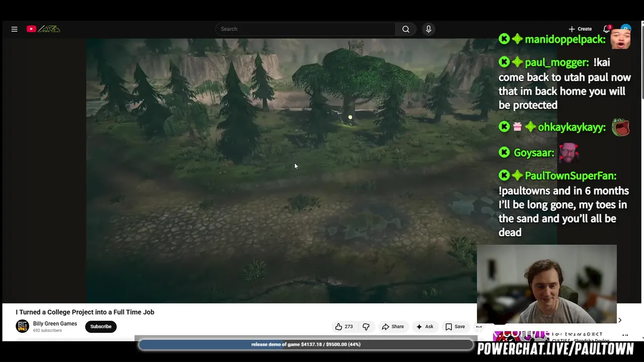The width and height of the screenshot is (644, 362).
Task: Click next chevron arrow beside webcam
Action: (620, 320)
